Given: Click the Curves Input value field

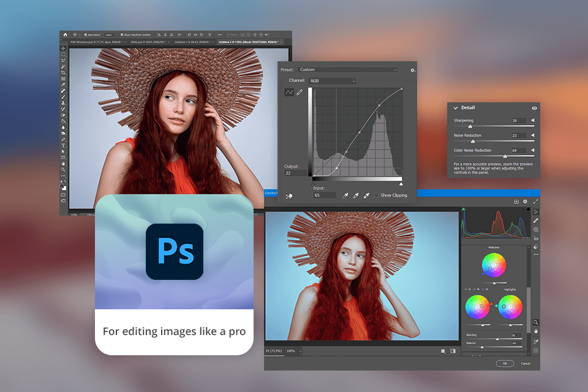Looking at the screenshot, I should 325,195.
